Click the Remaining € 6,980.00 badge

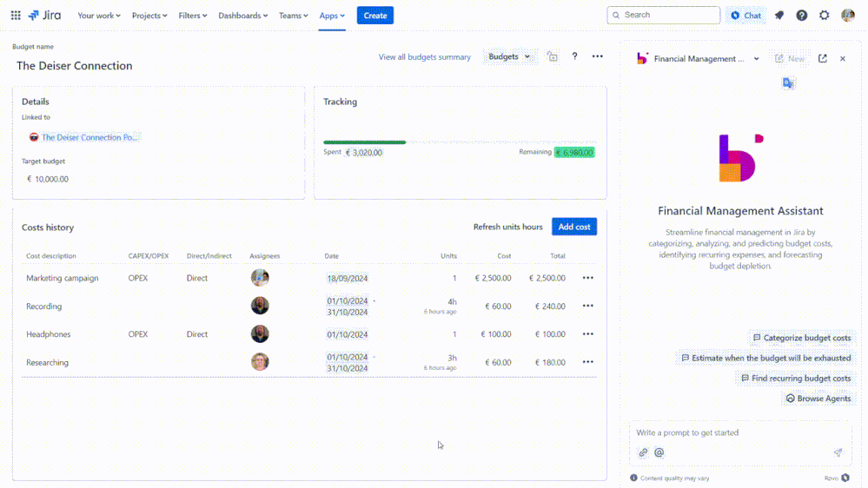574,152
